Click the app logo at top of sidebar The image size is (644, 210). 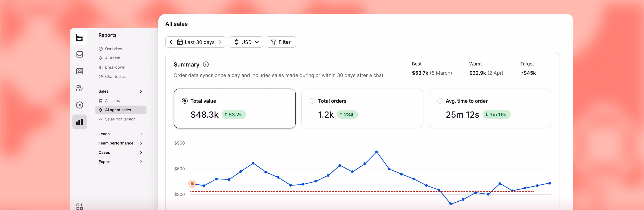[79, 38]
